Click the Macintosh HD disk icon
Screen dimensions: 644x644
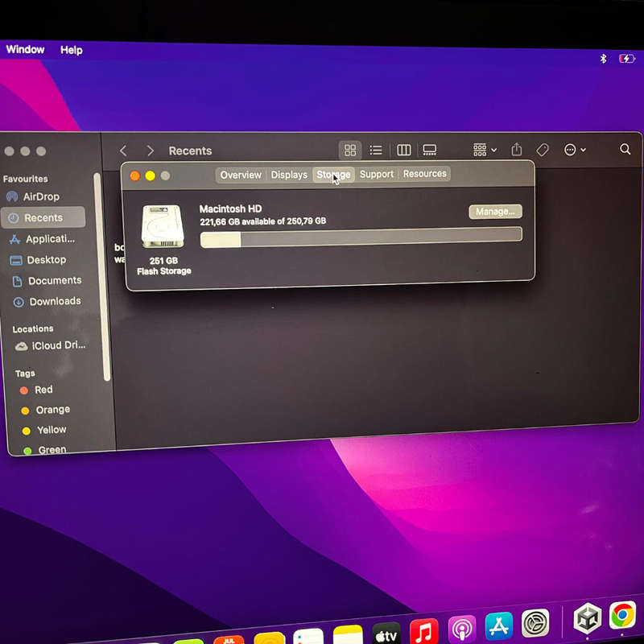(x=163, y=226)
